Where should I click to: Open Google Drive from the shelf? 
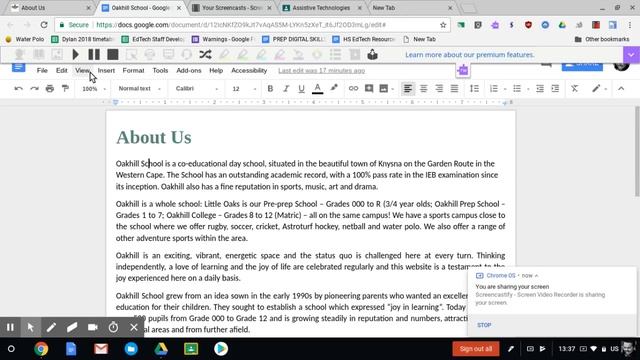coord(161,349)
